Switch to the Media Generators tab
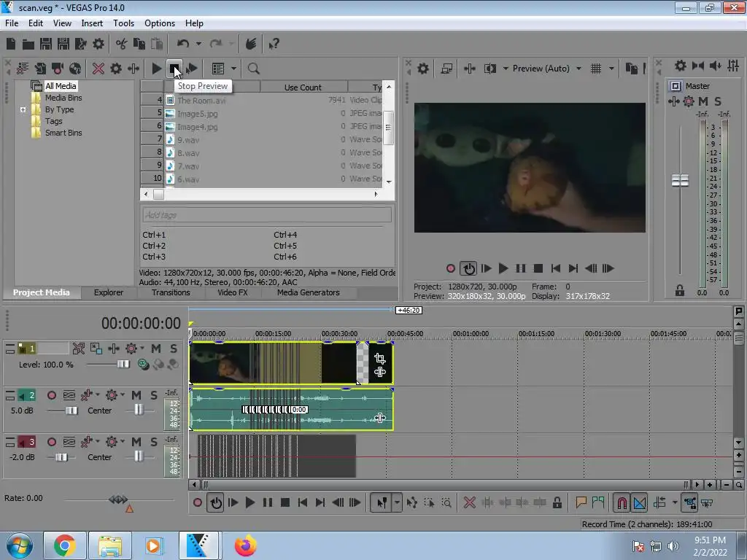The image size is (747, 560). [309, 292]
